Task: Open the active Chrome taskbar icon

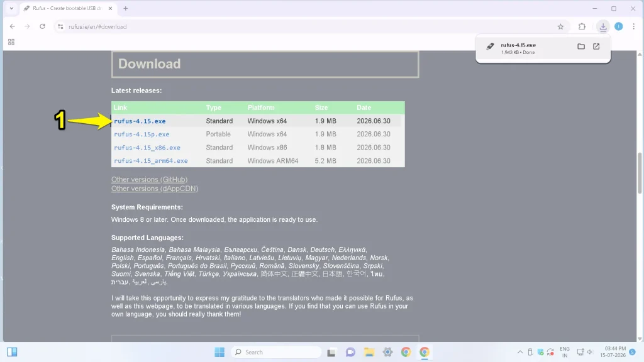Action: pyautogui.click(x=425, y=352)
